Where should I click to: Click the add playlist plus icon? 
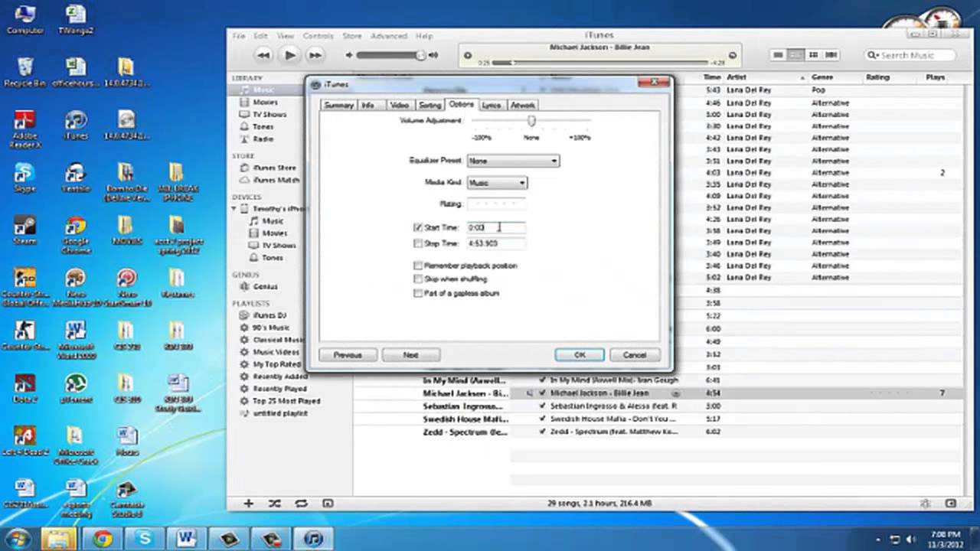tap(248, 504)
